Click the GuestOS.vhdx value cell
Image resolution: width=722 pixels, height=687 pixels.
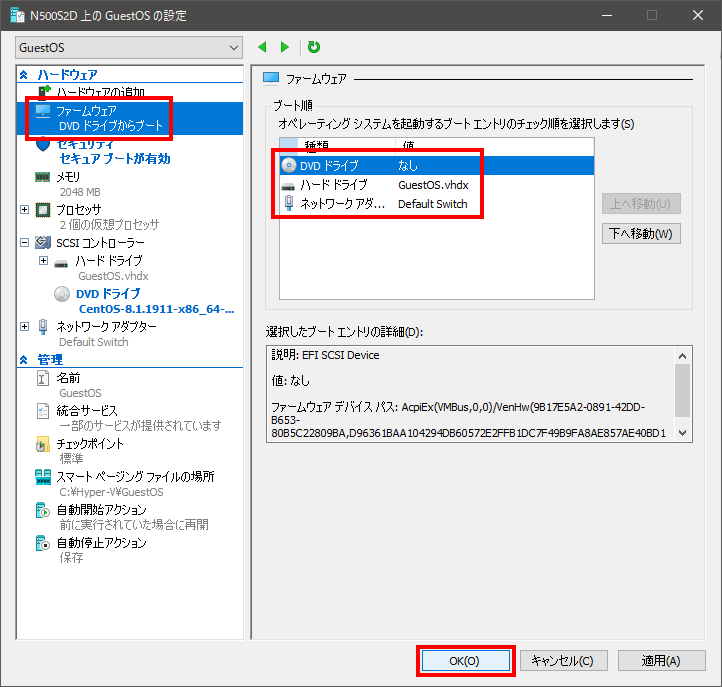pos(433,185)
